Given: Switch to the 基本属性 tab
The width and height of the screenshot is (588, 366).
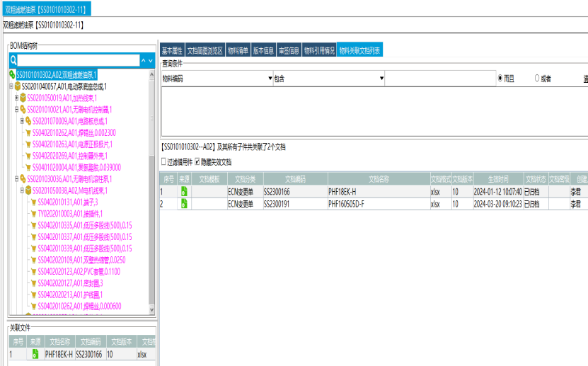Looking at the screenshot, I should pos(172,51).
